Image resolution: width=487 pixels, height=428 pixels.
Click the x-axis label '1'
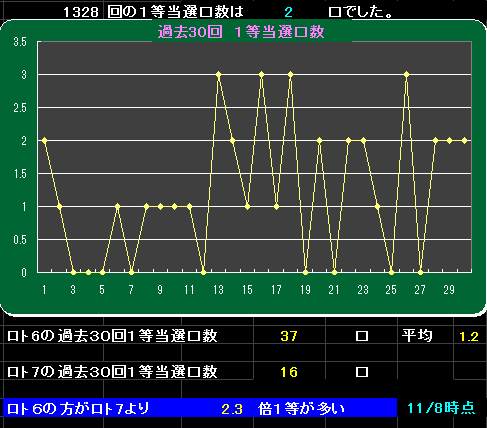(x=44, y=290)
